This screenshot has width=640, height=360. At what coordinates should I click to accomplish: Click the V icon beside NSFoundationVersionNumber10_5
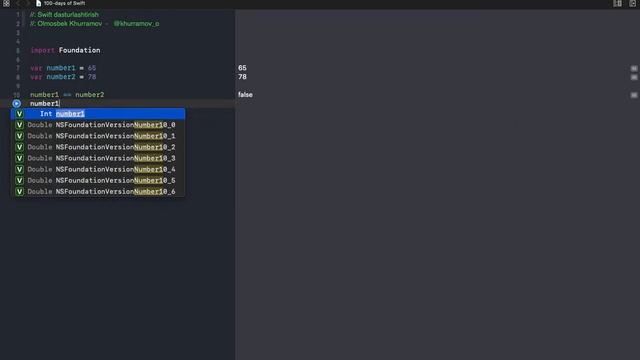pyautogui.click(x=19, y=180)
